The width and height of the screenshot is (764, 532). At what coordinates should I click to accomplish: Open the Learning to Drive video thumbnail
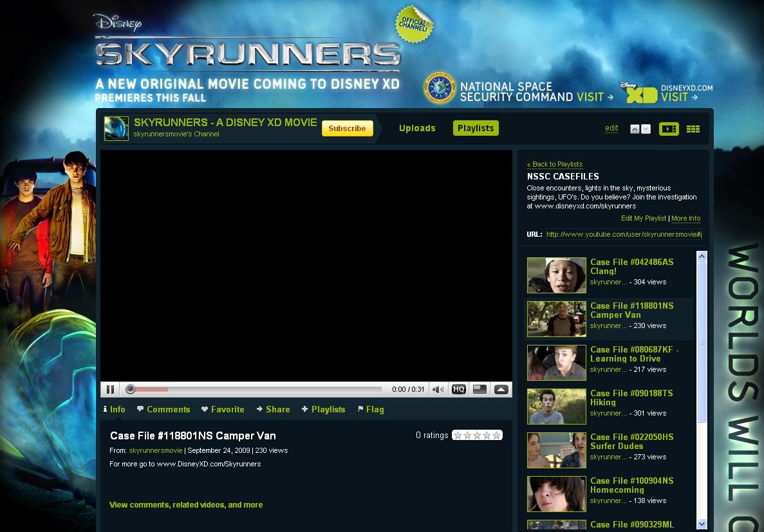tap(557, 363)
